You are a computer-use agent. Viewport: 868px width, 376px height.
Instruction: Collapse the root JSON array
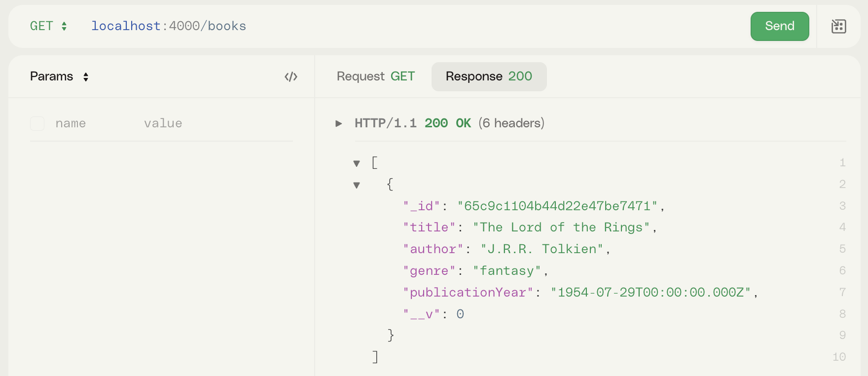pyautogui.click(x=357, y=163)
